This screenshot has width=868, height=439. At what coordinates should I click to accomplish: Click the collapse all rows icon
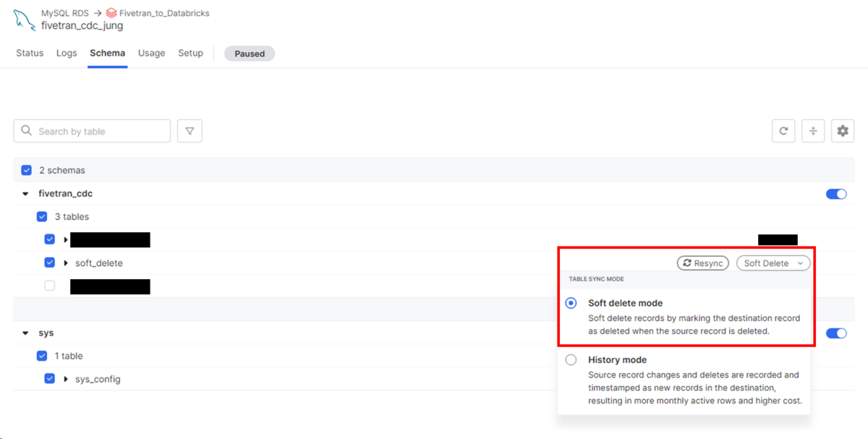pyautogui.click(x=813, y=131)
